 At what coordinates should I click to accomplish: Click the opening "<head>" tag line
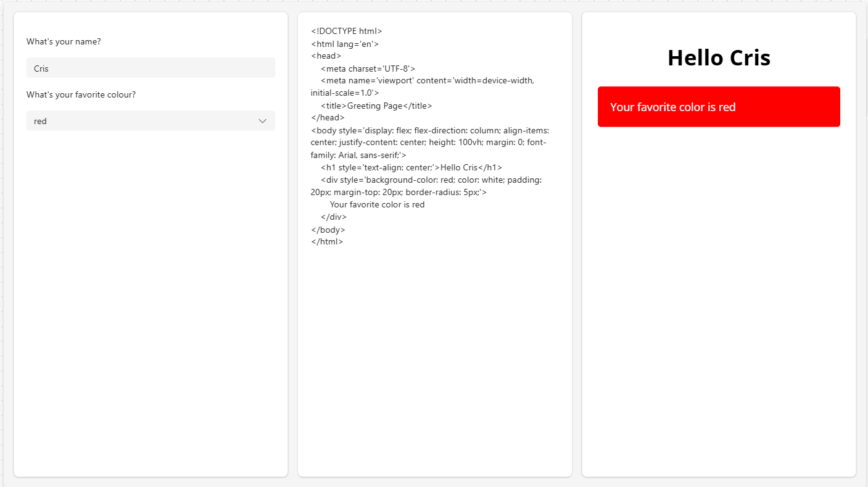[326, 56]
